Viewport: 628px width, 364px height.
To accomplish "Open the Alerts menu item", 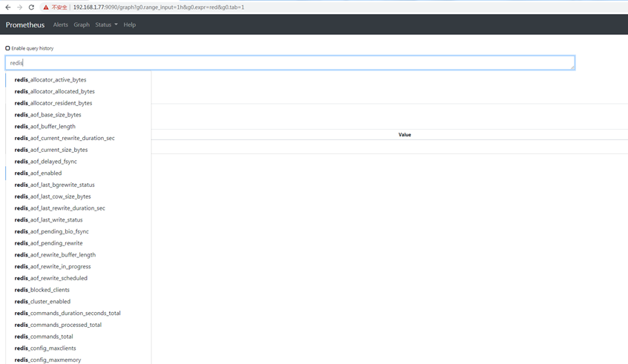I will pyautogui.click(x=61, y=24).
